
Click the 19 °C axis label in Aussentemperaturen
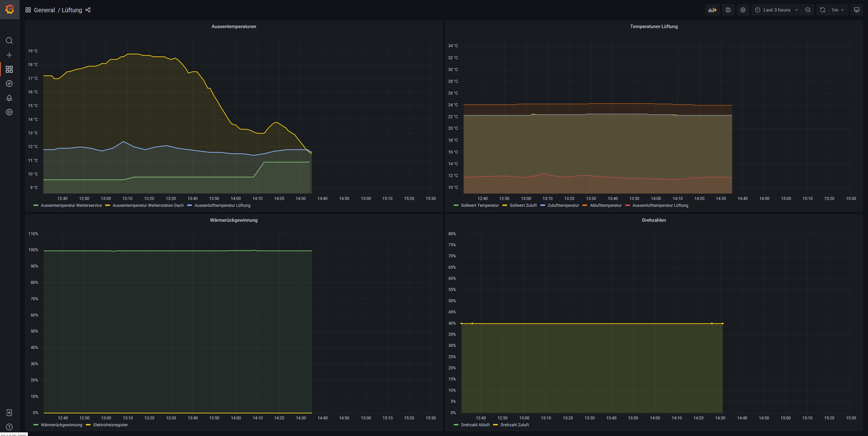(33, 51)
